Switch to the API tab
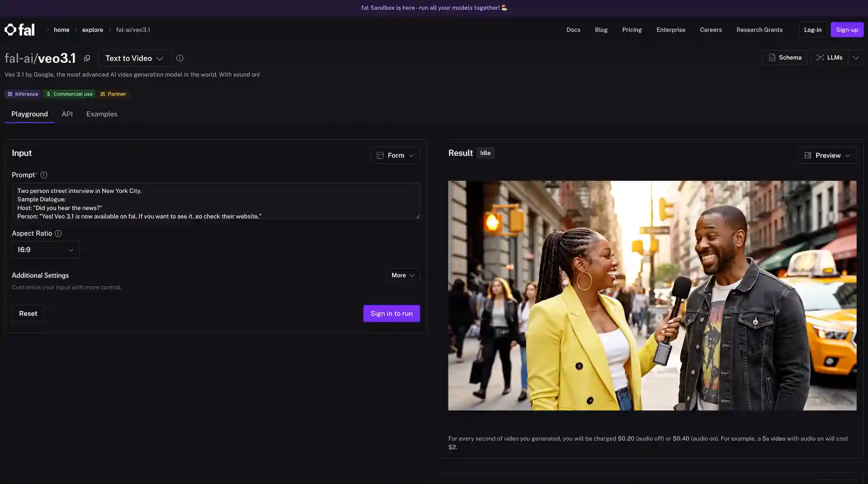 tap(67, 114)
